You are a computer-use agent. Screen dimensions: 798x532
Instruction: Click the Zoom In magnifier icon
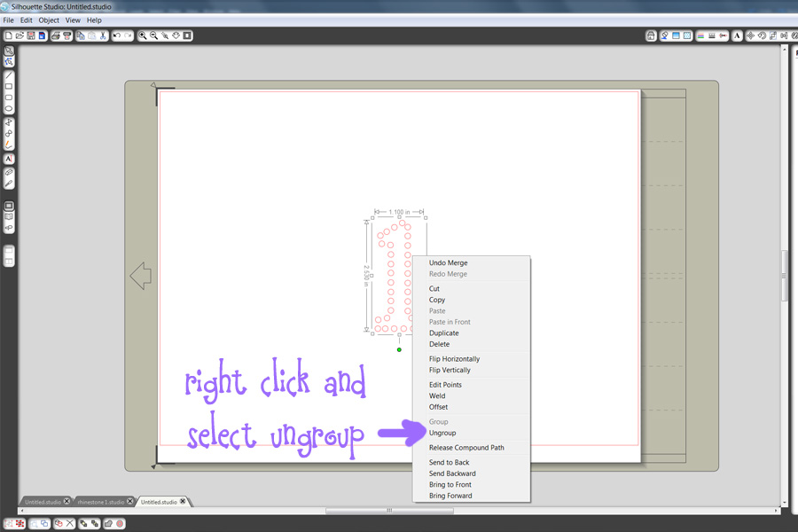(x=143, y=35)
